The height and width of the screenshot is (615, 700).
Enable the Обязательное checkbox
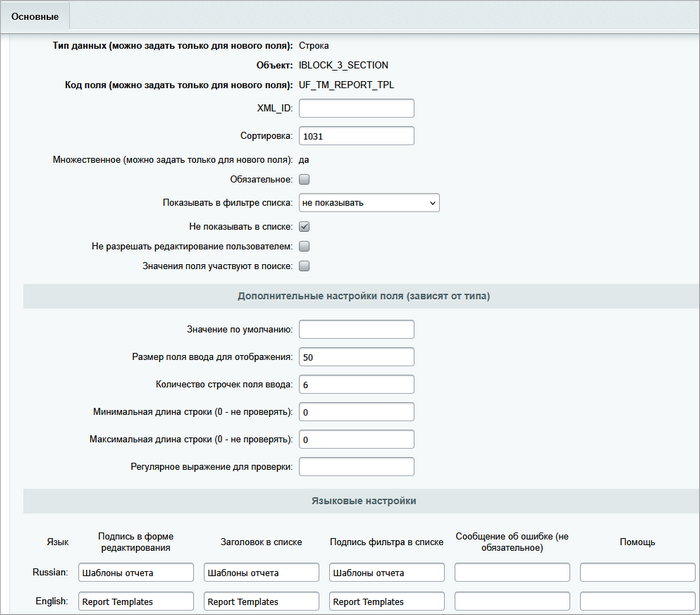pos(305,180)
